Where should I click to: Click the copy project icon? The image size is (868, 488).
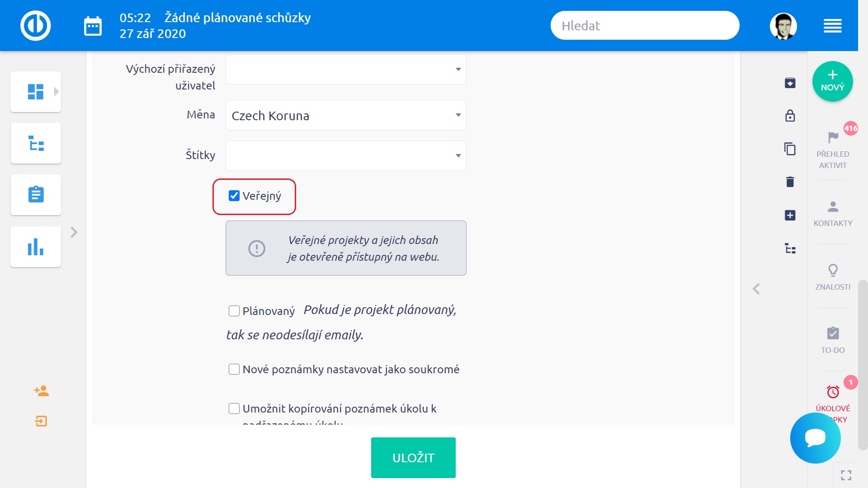(790, 149)
